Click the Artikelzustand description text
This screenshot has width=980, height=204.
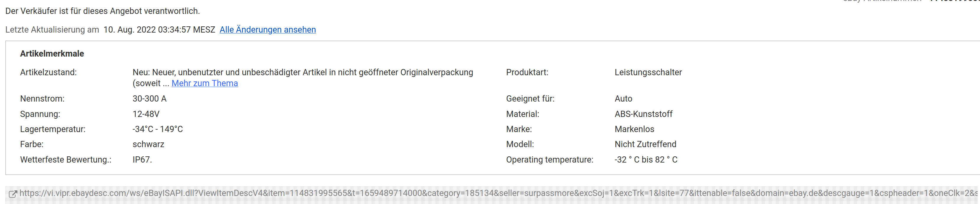click(x=303, y=78)
